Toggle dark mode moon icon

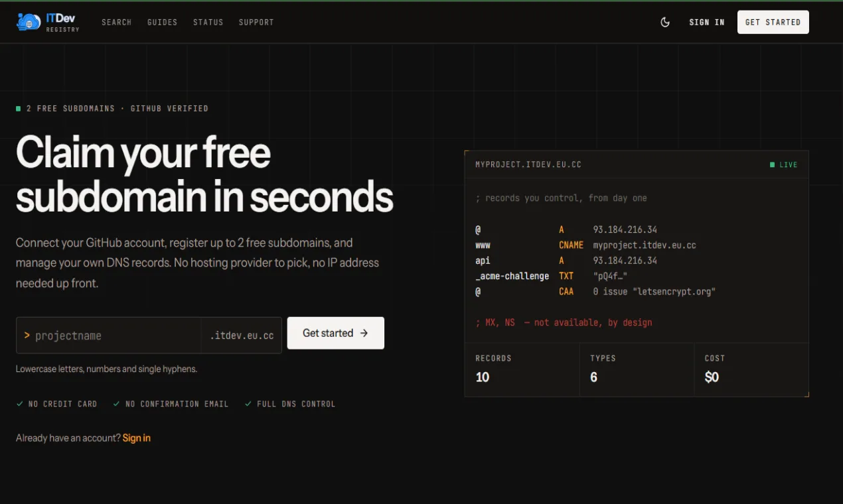665,22
